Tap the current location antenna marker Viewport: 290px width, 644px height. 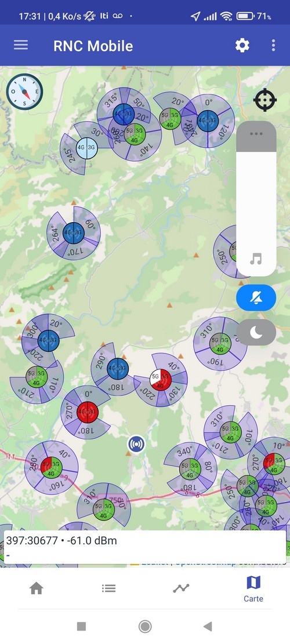coord(136,445)
